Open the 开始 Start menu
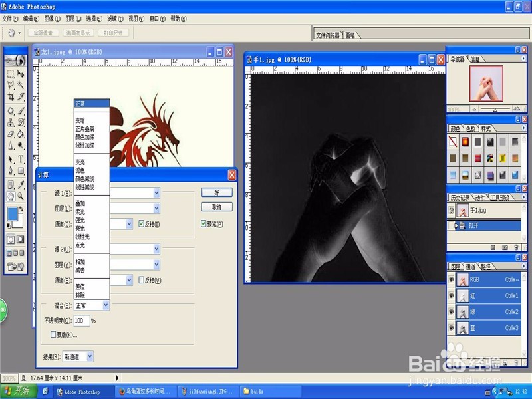The image size is (532, 399). pyautogui.click(x=19, y=391)
